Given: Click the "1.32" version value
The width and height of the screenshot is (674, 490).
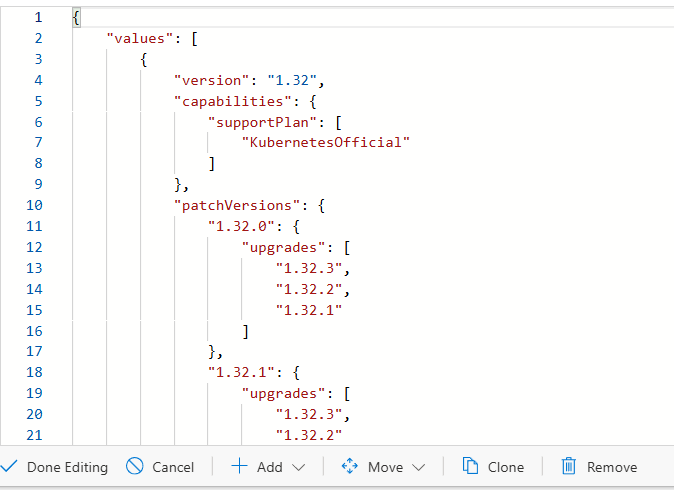Looking at the screenshot, I should pyautogui.click(x=292, y=80).
